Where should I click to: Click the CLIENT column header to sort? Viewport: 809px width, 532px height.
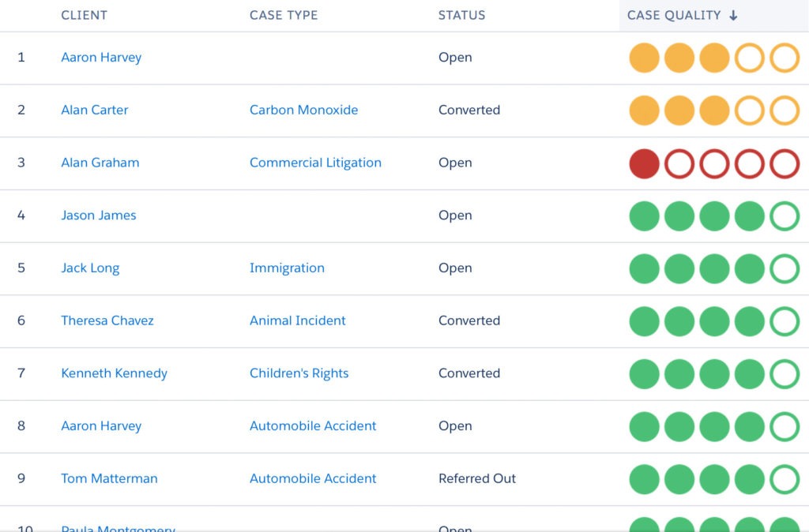84,15
